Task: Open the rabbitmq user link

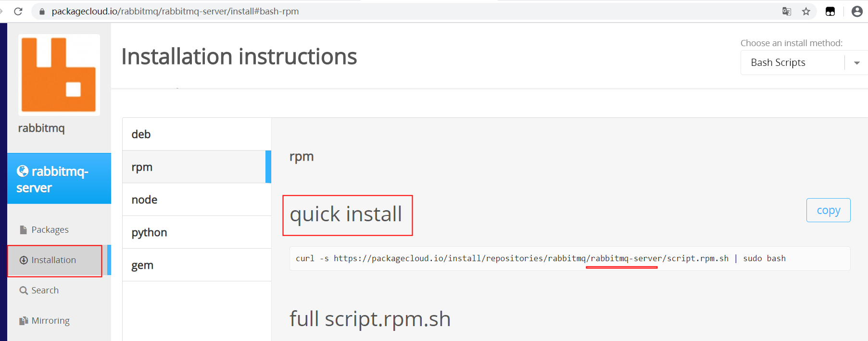Action: coord(41,128)
